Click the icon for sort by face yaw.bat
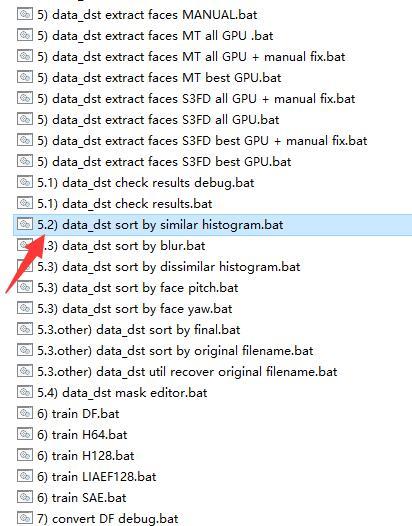Screen dimensions: 412x526 [25, 308]
